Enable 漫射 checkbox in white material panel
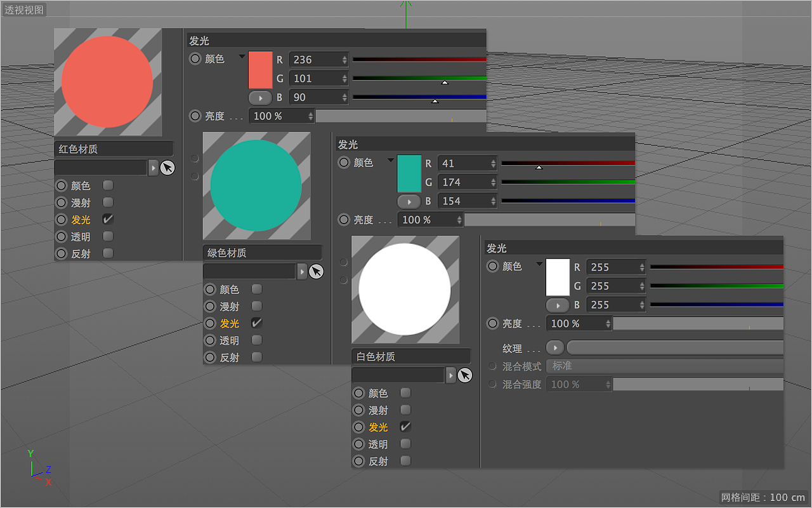 coord(405,410)
